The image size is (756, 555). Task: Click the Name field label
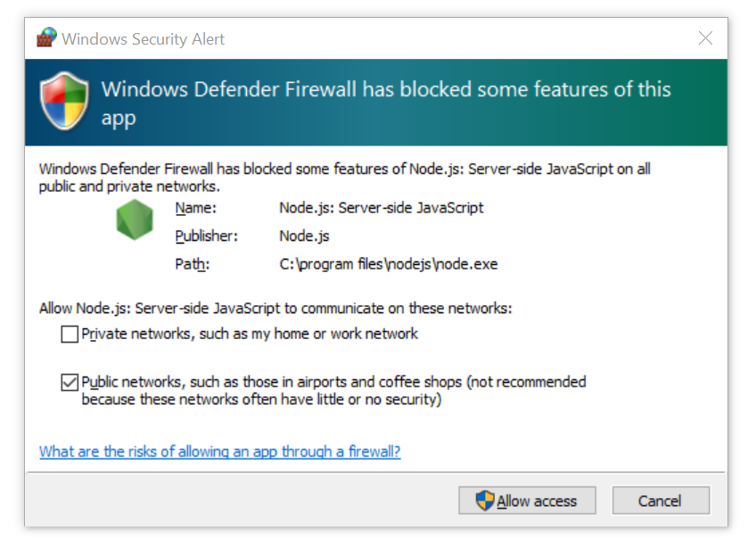196,208
